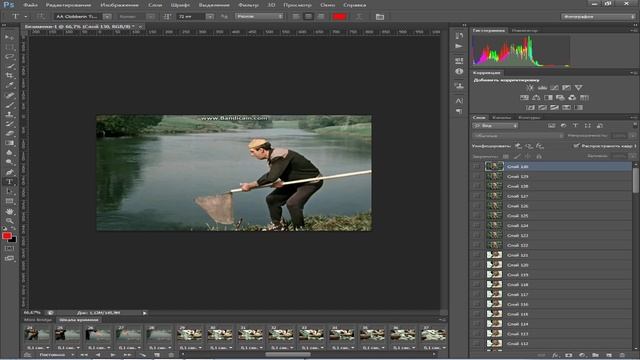Toggle visibility of Слой 127

tap(477, 196)
